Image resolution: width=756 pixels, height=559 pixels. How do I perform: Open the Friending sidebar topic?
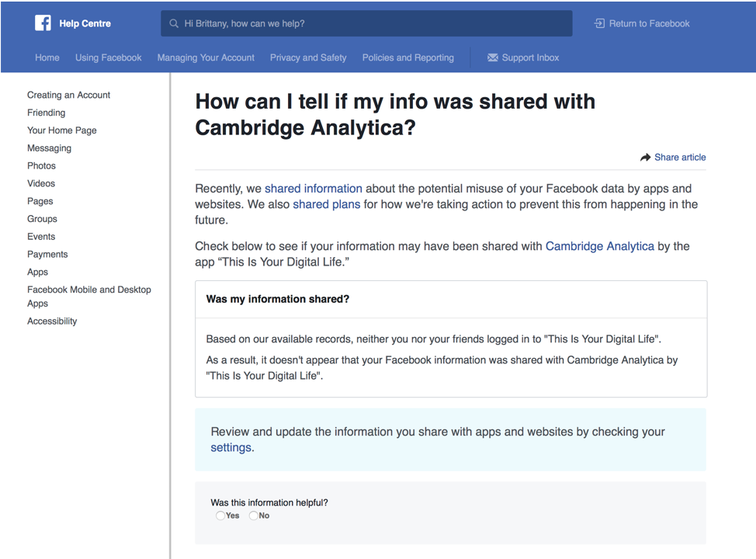coord(47,113)
